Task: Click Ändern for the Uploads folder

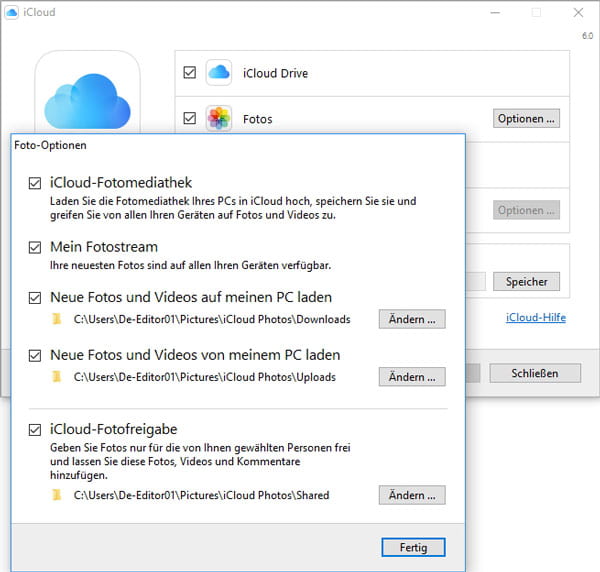Action: (412, 376)
